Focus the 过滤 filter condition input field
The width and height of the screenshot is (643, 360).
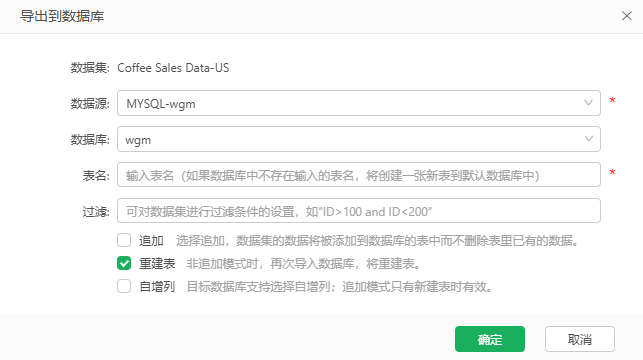pyautogui.click(x=359, y=211)
